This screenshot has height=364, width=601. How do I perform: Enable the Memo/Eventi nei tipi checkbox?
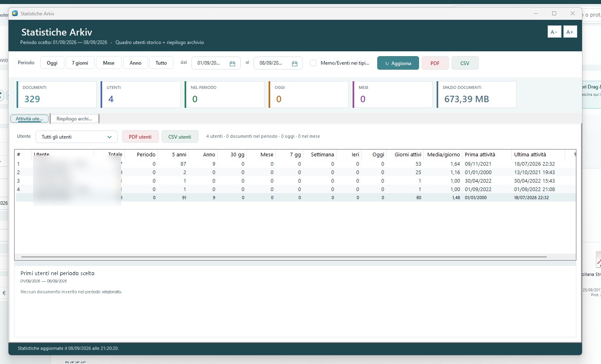[313, 63]
